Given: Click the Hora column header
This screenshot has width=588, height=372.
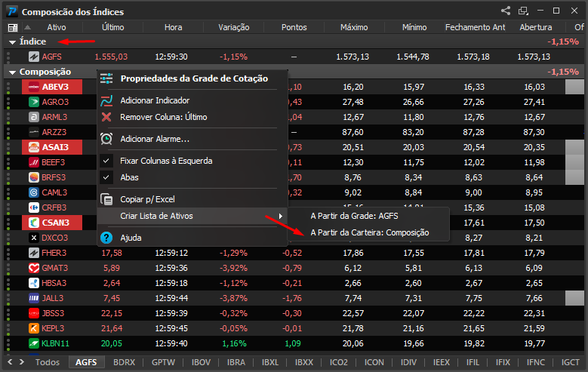Looking at the screenshot, I should (x=174, y=27).
